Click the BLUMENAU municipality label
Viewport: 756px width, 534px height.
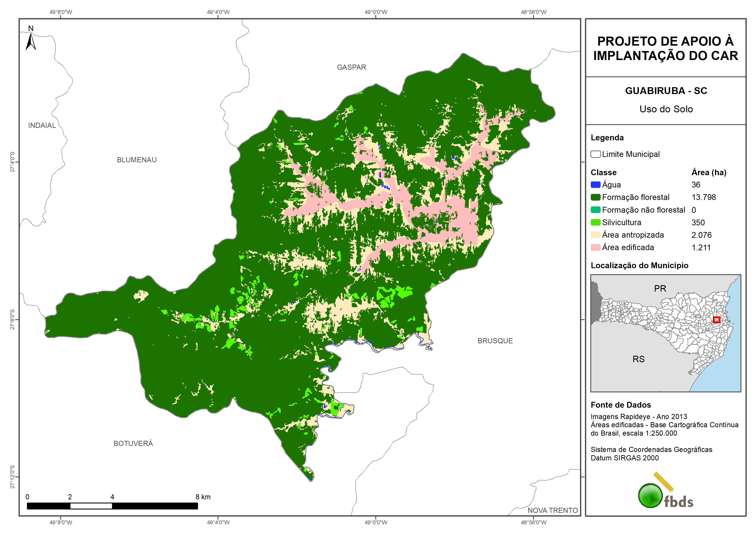pos(137,160)
